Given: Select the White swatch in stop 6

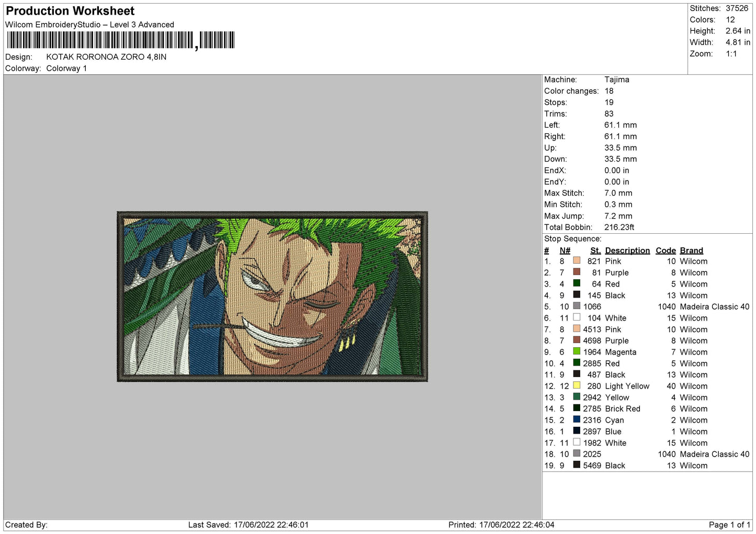Looking at the screenshot, I should tap(577, 317).
